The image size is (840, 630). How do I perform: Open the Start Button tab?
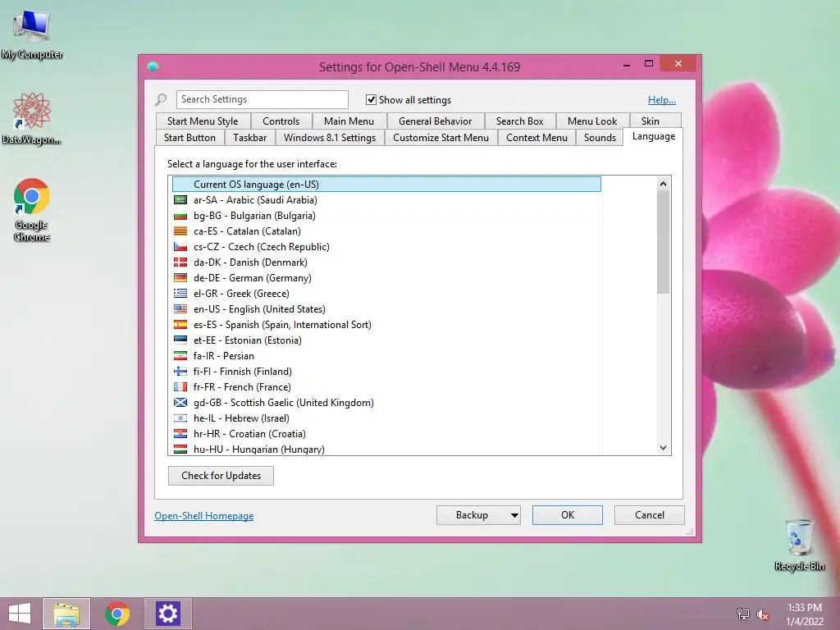(x=189, y=138)
